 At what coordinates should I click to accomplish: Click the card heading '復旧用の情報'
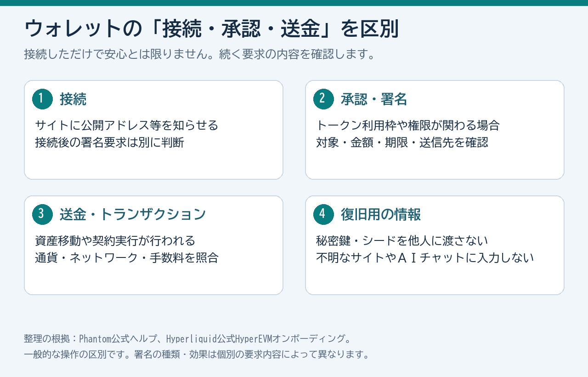click(x=381, y=214)
